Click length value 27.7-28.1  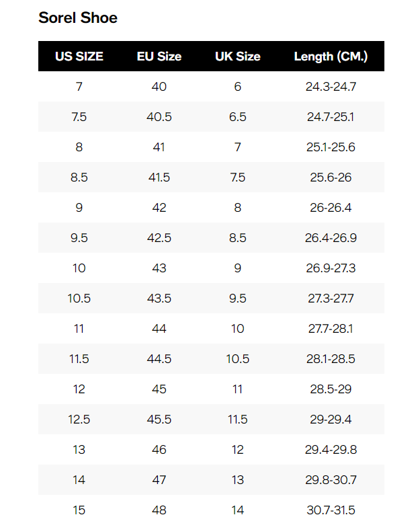[331, 329]
